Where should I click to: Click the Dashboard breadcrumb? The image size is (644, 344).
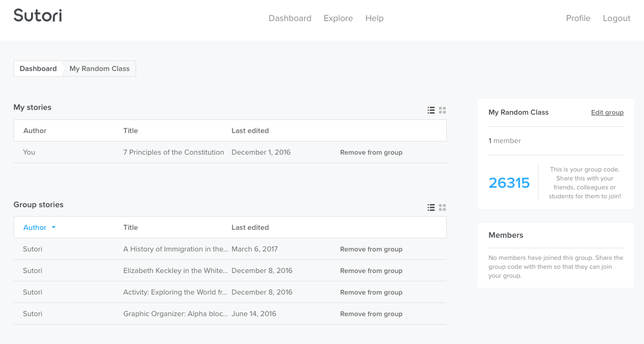click(x=38, y=68)
